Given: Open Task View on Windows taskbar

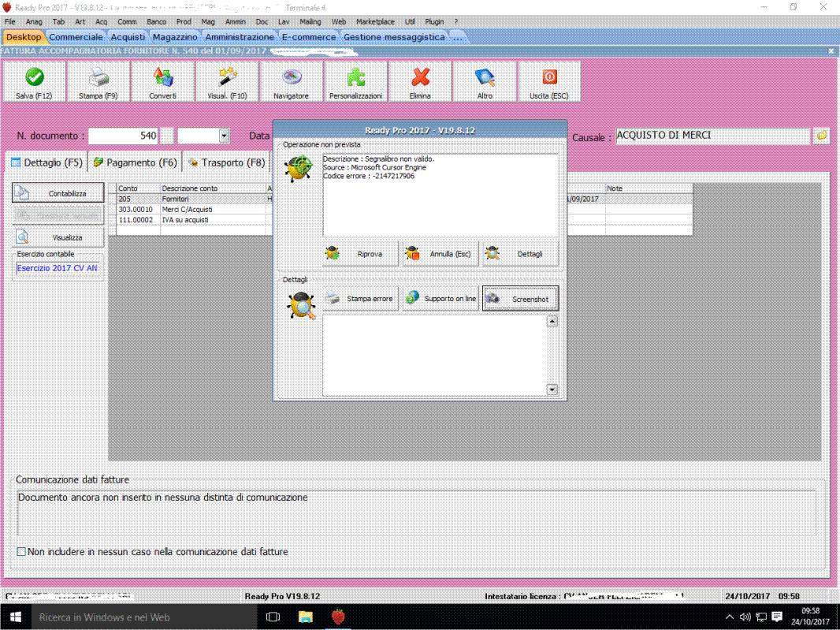Looking at the screenshot, I should coord(273,617).
